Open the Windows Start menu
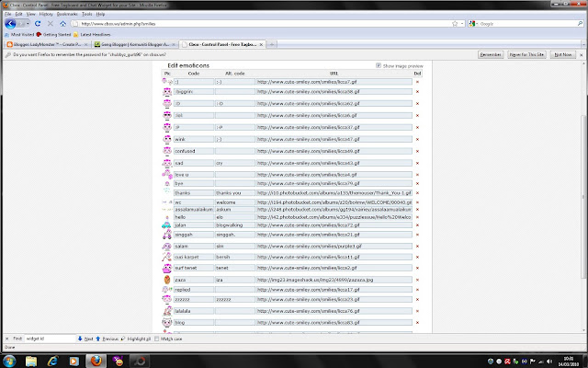Screen dimensions: 588x368 tap(9, 362)
